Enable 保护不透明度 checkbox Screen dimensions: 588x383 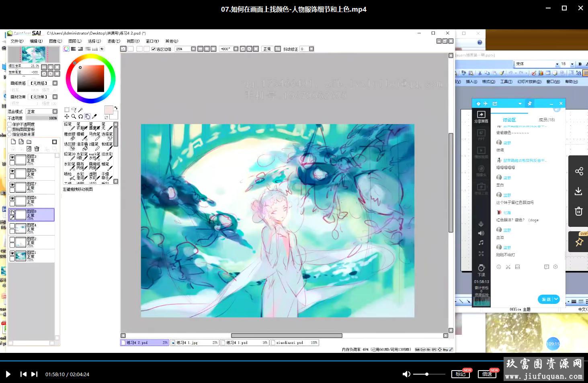point(10,124)
